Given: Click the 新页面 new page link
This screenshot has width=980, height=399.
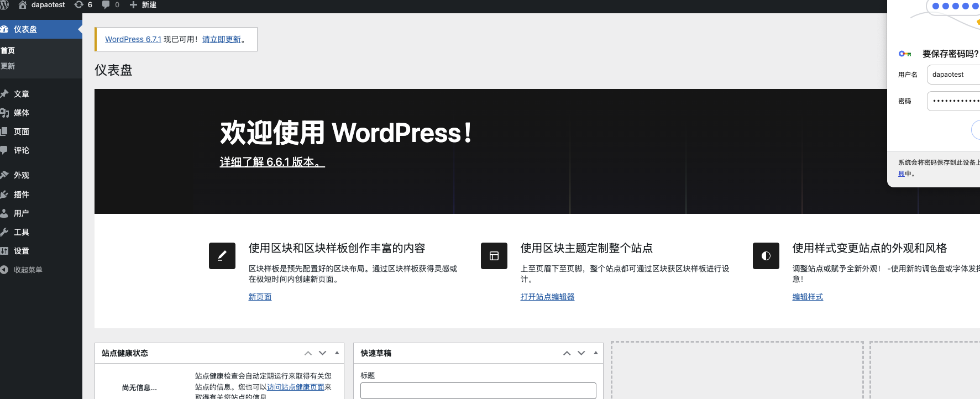Looking at the screenshot, I should [x=260, y=297].
